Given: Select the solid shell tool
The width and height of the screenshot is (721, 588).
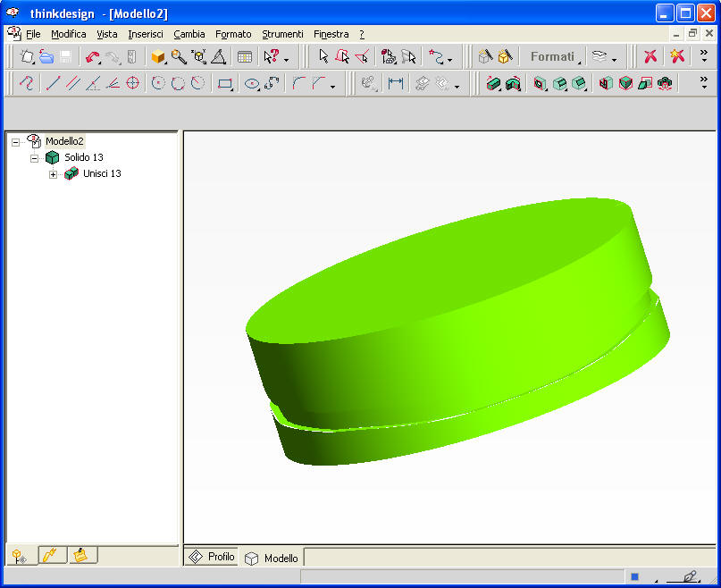Looking at the screenshot, I should click(606, 83).
